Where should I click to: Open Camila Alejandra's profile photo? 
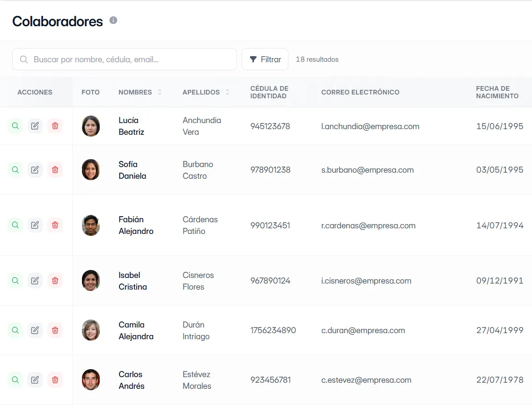pyautogui.click(x=91, y=330)
